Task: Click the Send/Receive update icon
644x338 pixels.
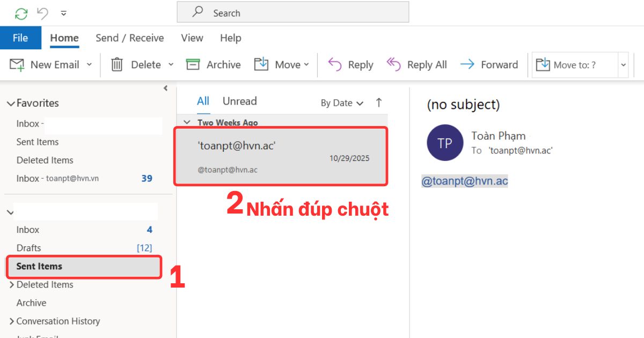Action: [21, 13]
